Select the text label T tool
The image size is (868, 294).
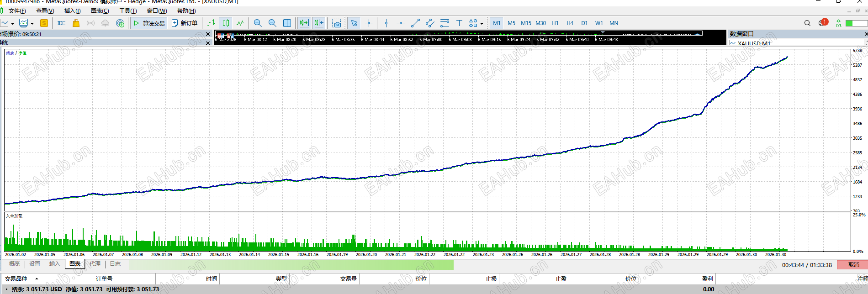click(459, 23)
